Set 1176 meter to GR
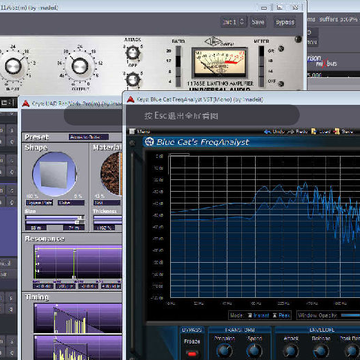Viewport: 360px width, 360px height. pyautogui.click(x=262, y=51)
